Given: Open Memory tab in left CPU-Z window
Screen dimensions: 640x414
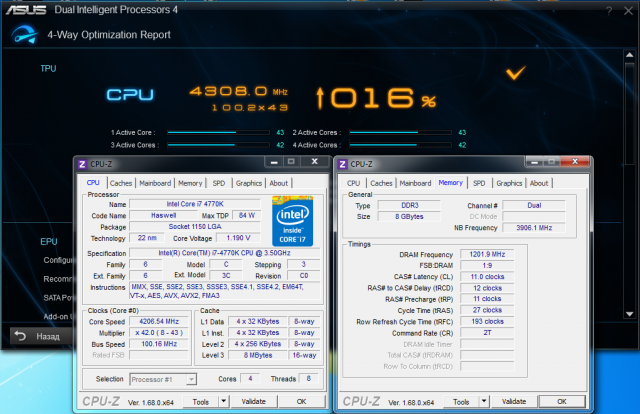Looking at the screenshot, I should (x=190, y=183).
